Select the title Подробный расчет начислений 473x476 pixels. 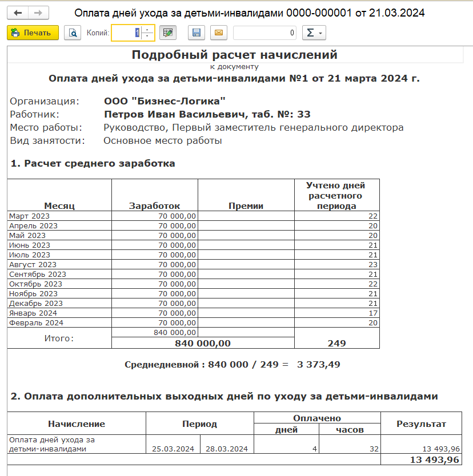(235, 55)
